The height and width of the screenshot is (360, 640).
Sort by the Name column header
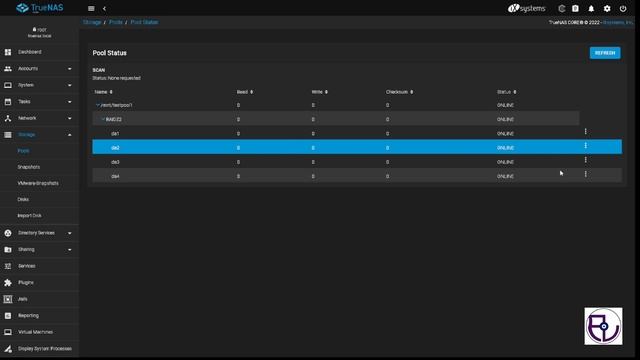103,92
